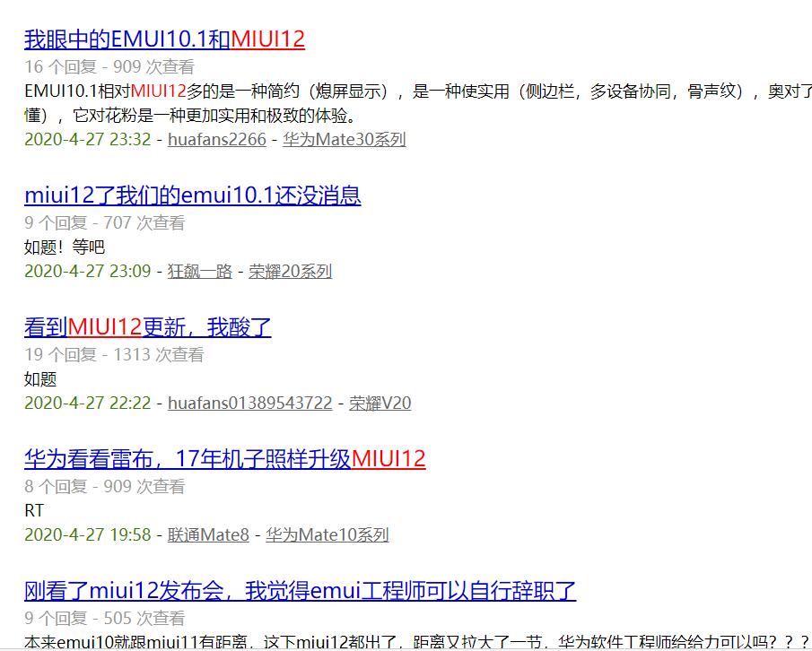Go to 荣耀20系列 forum section

[290, 271]
